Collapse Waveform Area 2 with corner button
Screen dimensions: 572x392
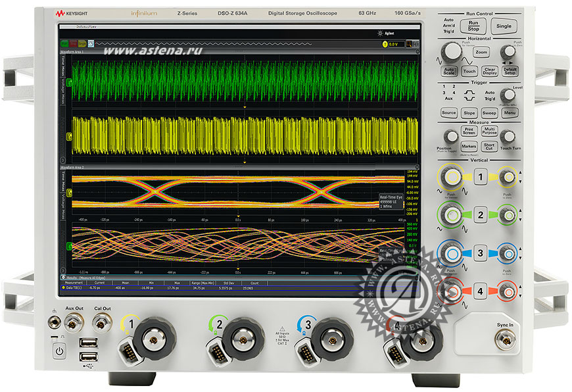click(417, 167)
